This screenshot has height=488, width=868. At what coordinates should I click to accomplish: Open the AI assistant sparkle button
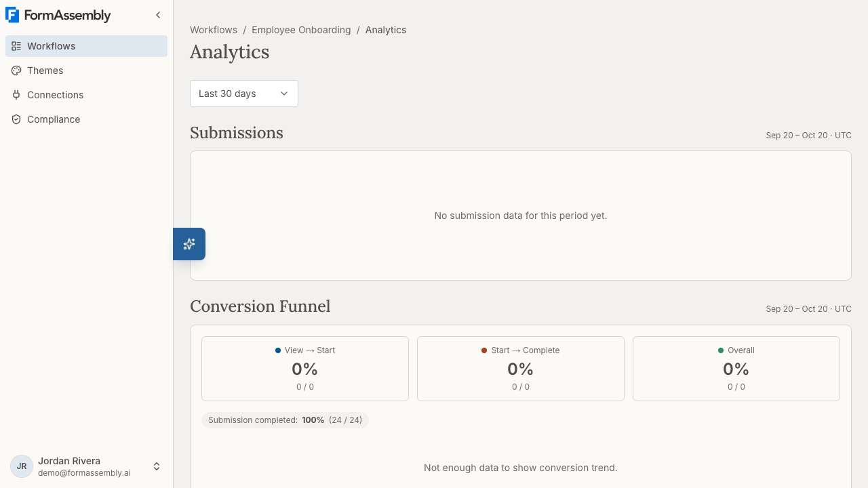(189, 244)
